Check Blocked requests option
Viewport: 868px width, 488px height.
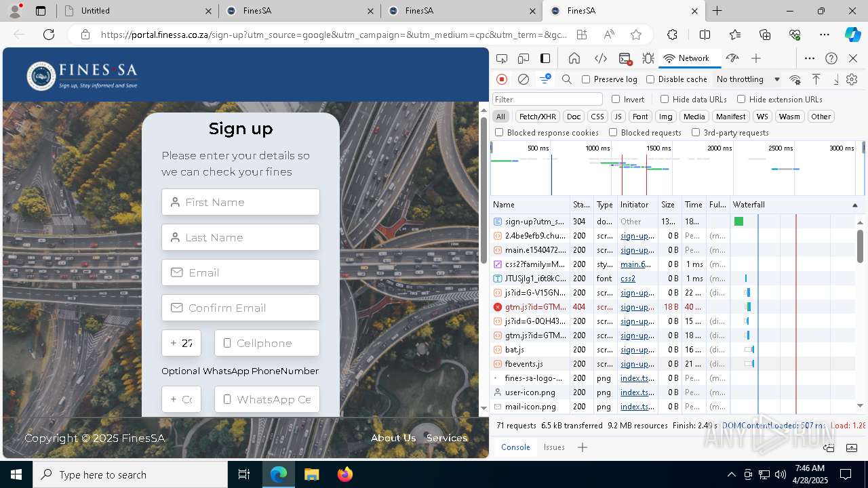pyautogui.click(x=613, y=133)
